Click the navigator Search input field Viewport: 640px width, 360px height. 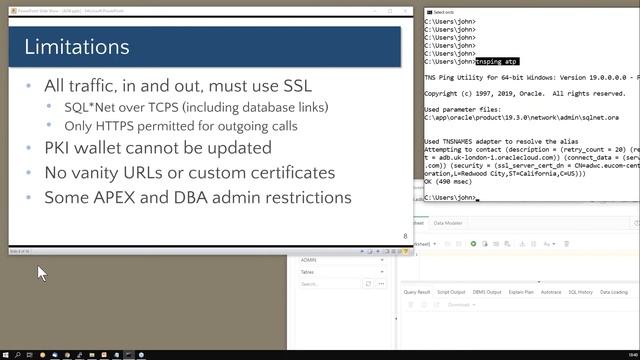(x=330, y=284)
